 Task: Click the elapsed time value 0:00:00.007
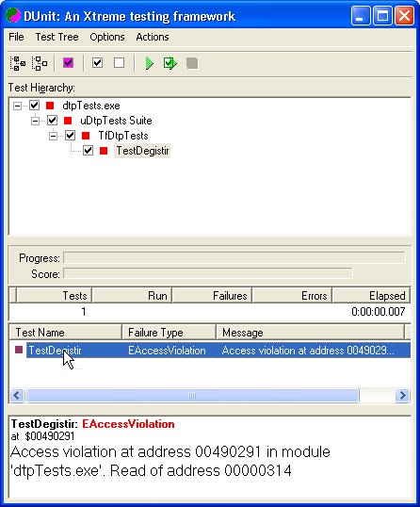point(378,312)
